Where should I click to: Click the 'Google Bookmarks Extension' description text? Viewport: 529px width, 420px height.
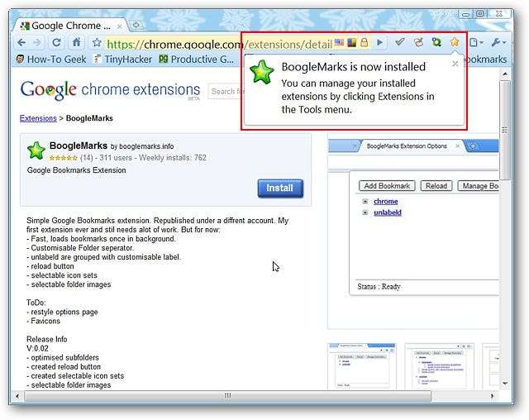pos(76,170)
